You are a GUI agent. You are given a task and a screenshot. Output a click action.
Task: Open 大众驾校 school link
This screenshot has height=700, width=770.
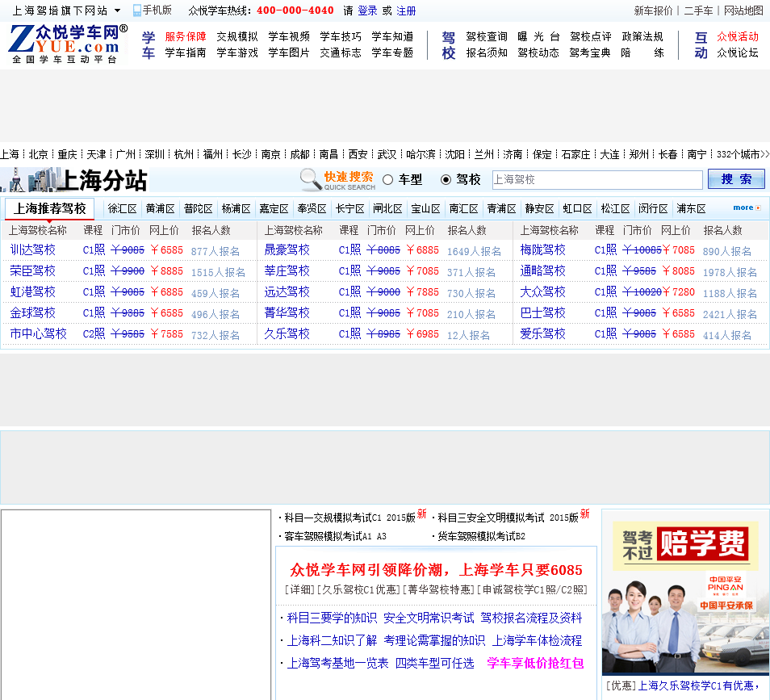click(543, 292)
